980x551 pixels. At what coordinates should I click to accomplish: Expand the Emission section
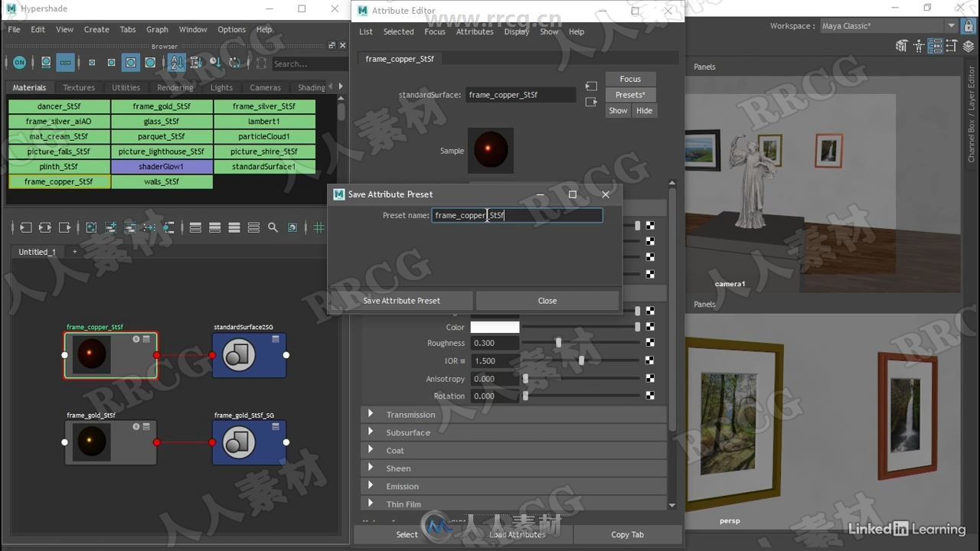point(514,486)
